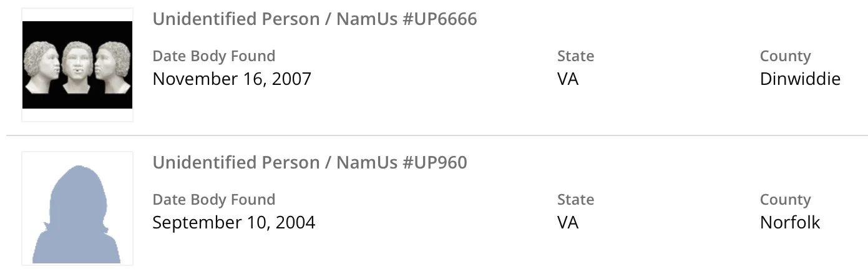The height and width of the screenshot is (274, 868).
Task: Click the State label in the Norfolk row
Action: click(575, 200)
